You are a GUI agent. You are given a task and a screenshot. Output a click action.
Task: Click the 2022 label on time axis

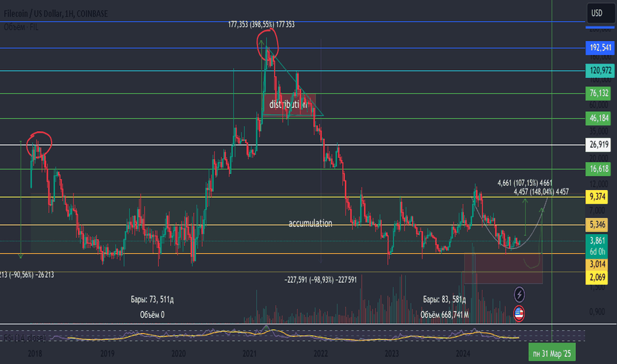pos(320,354)
